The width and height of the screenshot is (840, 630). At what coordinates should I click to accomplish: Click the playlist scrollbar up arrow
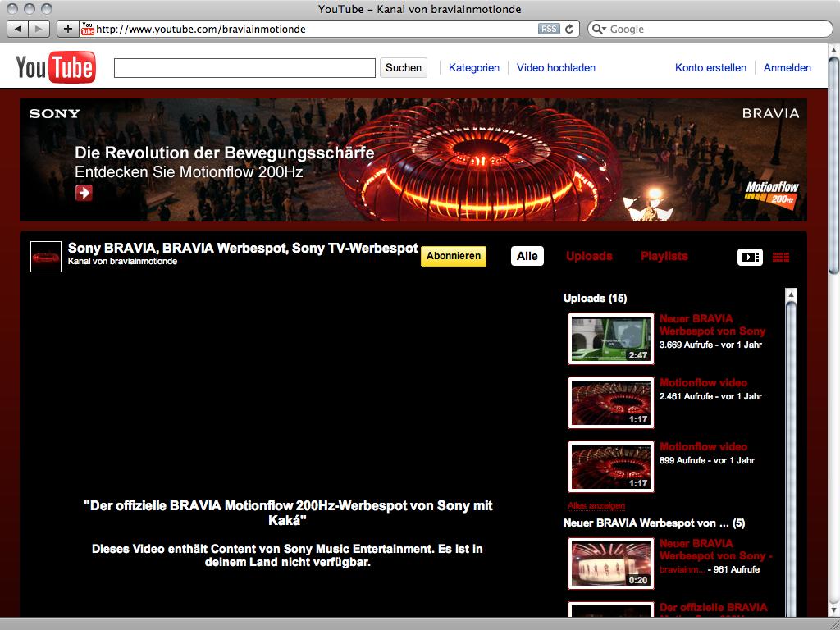tap(791, 295)
